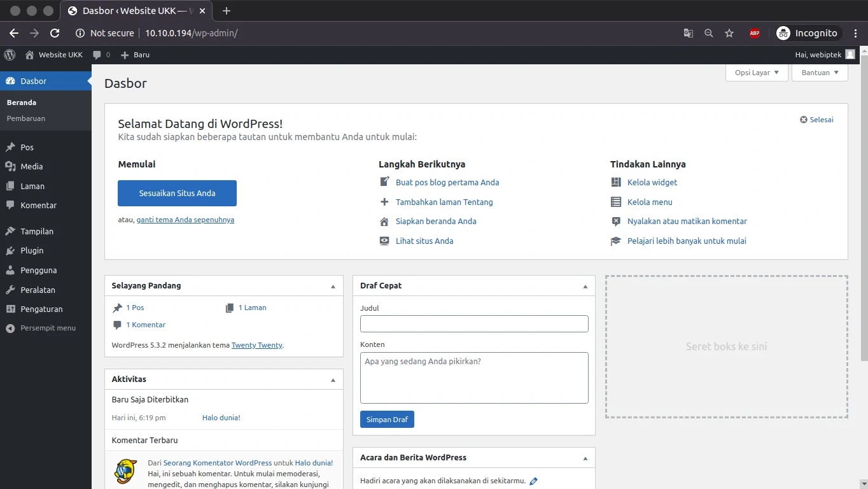868x489 pixels.
Task: Expand the Bantuan help dropdown
Action: 820,73
